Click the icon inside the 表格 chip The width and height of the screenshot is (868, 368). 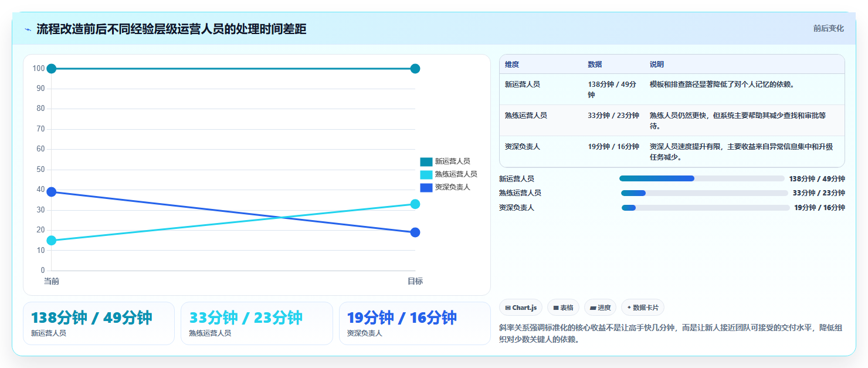pyautogui.click(x=556, y=308)
